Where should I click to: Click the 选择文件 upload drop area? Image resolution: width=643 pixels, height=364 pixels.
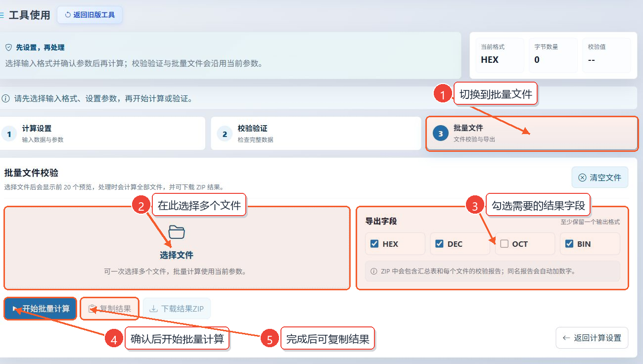pos(177,248)
